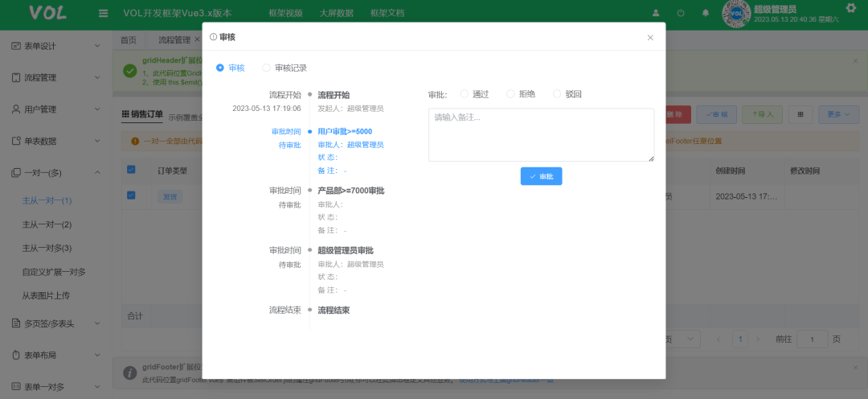Click the blue 审批 submit button
The width and height of the screenshot is (868, 399).
541,176
